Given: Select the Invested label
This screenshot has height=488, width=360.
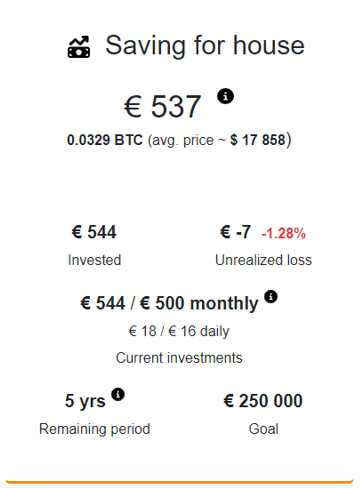Looking at the screenshot, I should (x=94, y=260).
